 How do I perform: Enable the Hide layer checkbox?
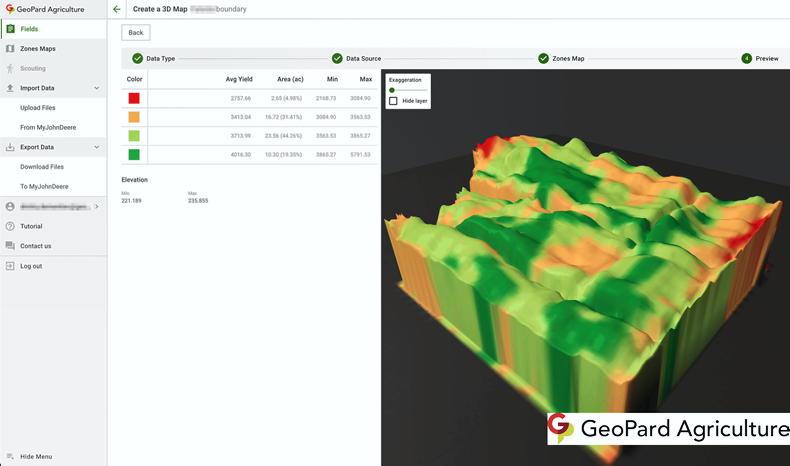(393, 101)
